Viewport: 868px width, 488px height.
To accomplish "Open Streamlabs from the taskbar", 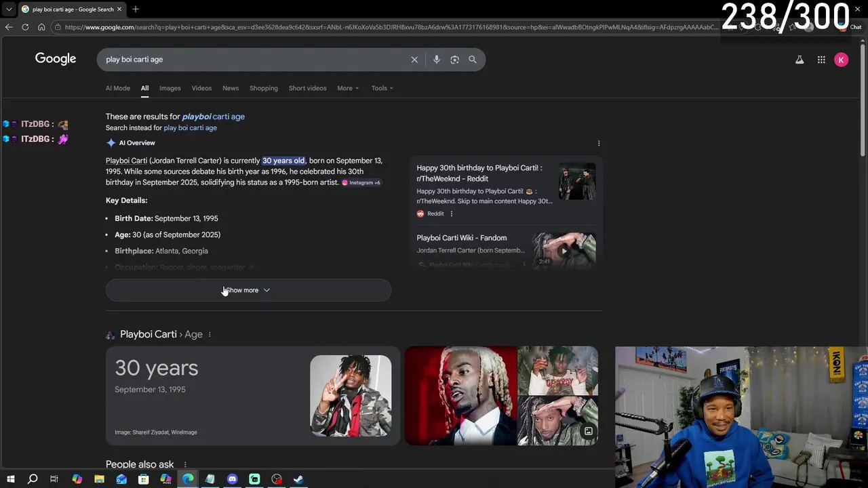I will click(x=254, y=479).
